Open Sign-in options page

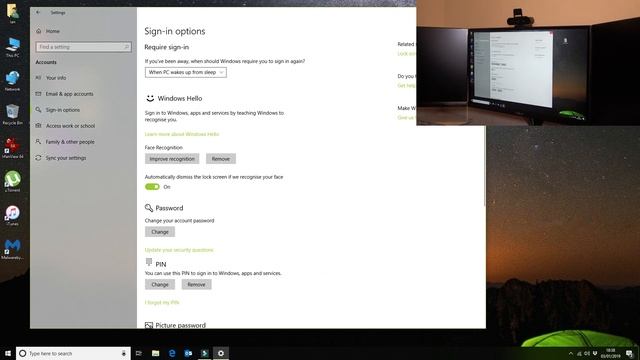[62, 110]
